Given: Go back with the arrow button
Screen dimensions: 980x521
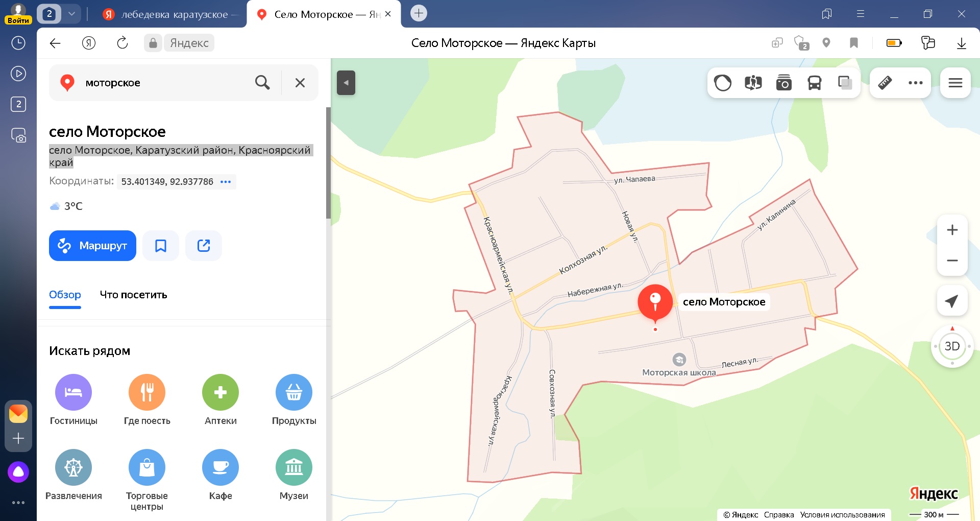Looking at the screenshot, I should point(55,43).
